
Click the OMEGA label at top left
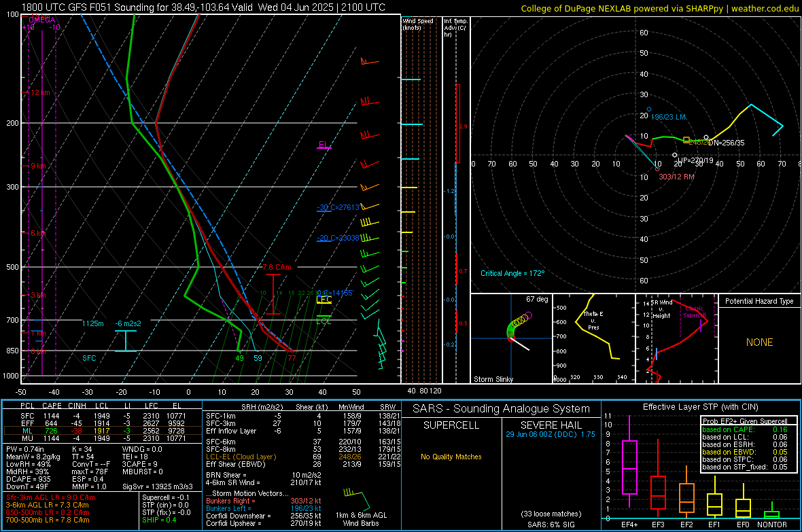click(x=42, y=20)
